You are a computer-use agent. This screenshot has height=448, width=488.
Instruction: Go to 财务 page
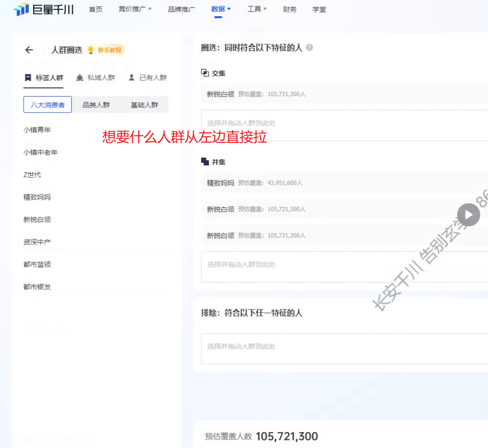click(290, 10)
